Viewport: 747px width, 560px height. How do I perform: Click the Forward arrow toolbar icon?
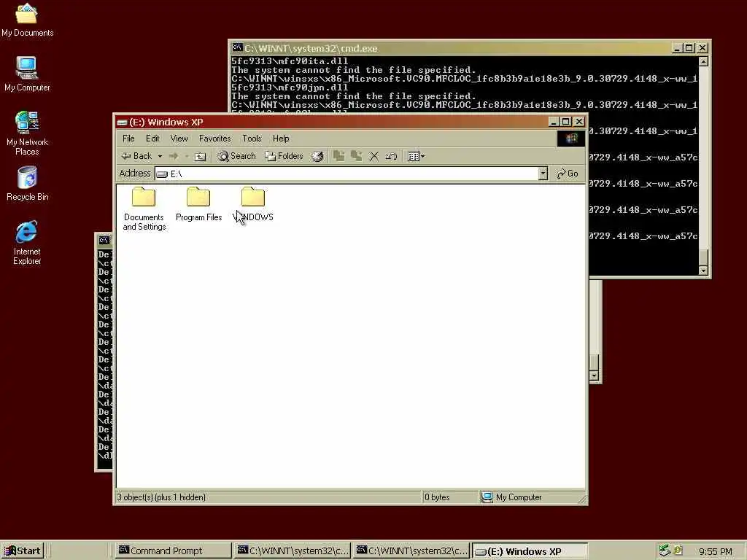point(174,156)
